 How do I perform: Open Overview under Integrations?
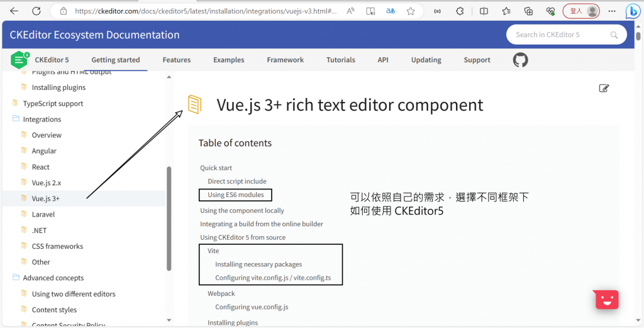pyautogui.click(x=47, y=135)
